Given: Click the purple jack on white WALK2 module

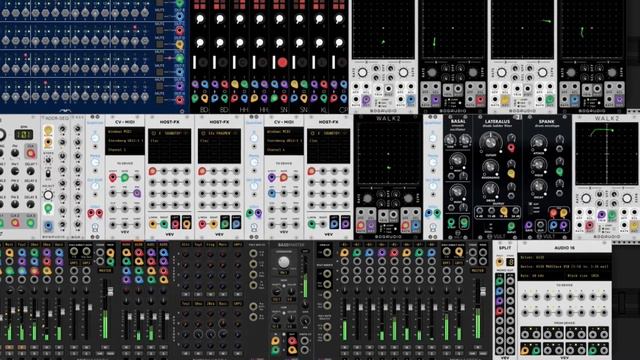Looking at the screenshot, I should click(601, 214).
